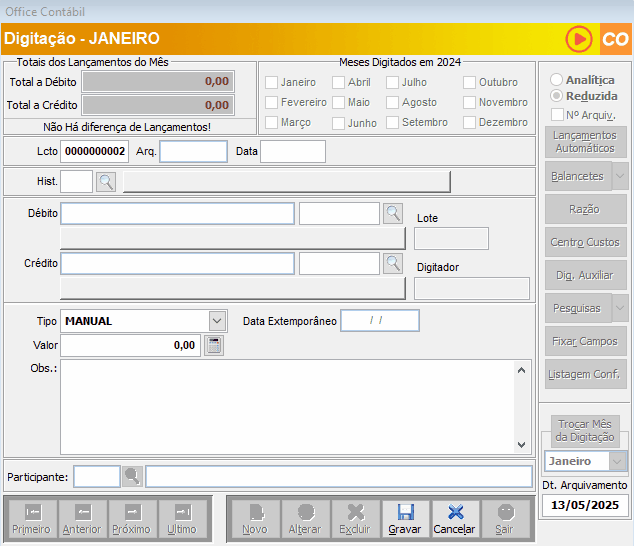Click the Último navigation button

182,518
